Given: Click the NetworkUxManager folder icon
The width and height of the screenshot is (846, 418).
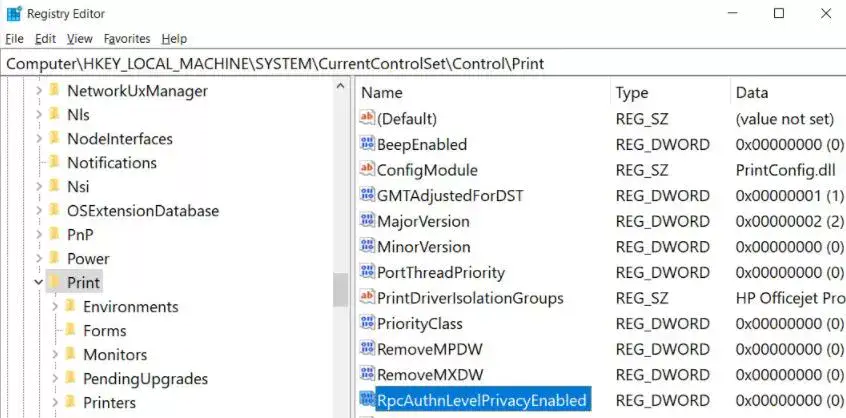Looking at the screenshot, I should tap(54, 90).
